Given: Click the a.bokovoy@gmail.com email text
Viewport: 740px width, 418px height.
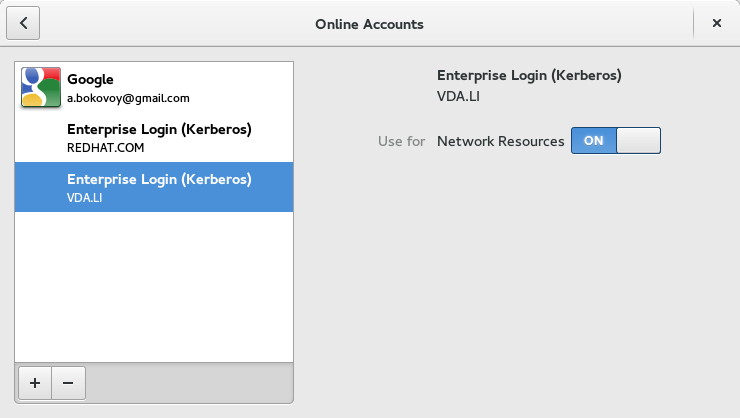Looking at the screenshot, I should coord(128,98).
